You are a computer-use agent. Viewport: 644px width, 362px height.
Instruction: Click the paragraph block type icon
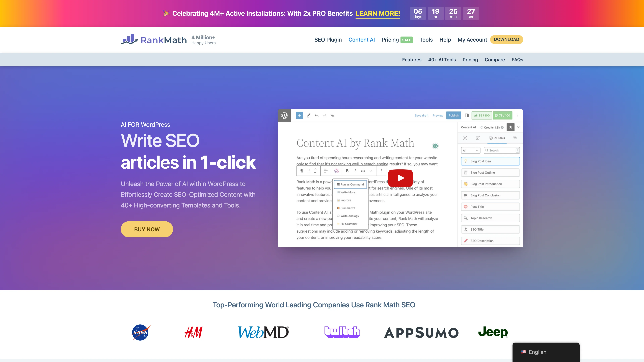302,171
